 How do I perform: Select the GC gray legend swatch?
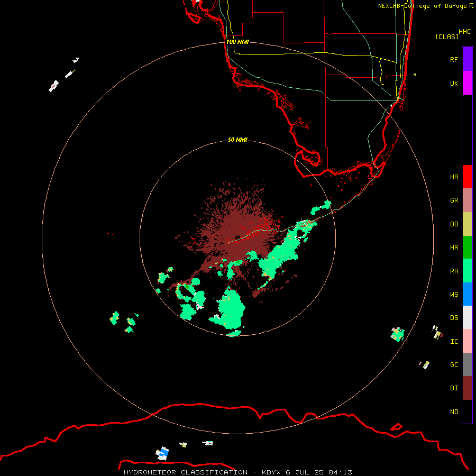pos(467,364)
